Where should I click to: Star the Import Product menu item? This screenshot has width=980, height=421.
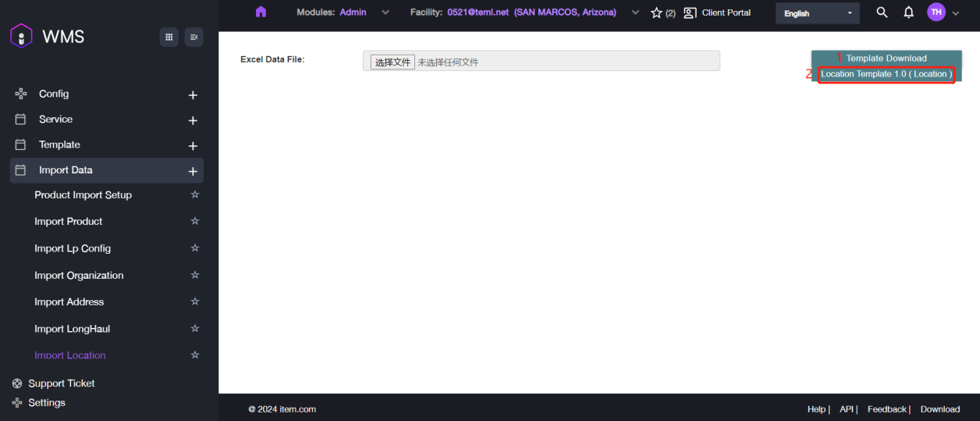click(x=195, y=222)
